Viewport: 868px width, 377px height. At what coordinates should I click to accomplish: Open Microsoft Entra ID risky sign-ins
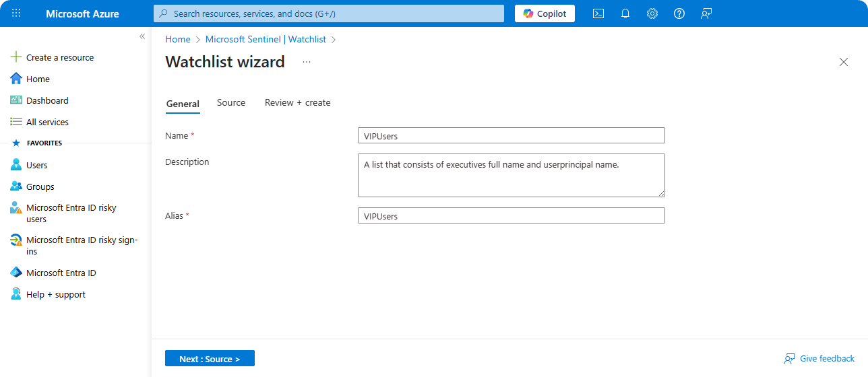click(81, 246)
